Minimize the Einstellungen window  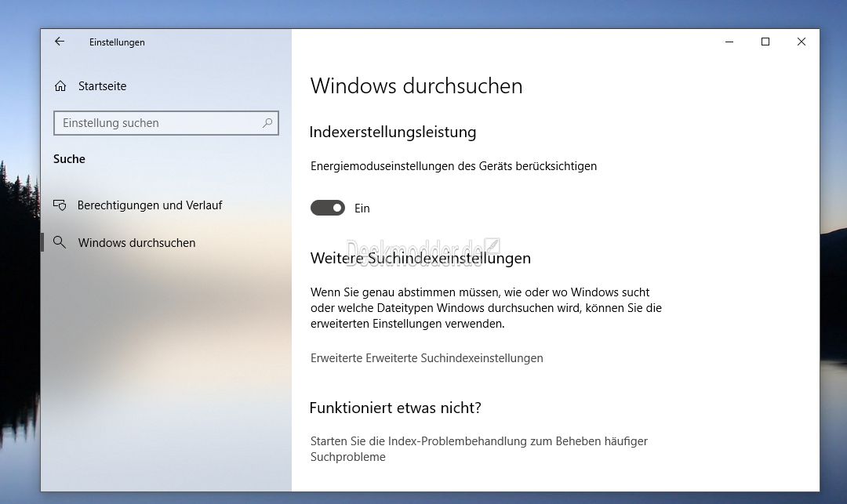(729, 42)
